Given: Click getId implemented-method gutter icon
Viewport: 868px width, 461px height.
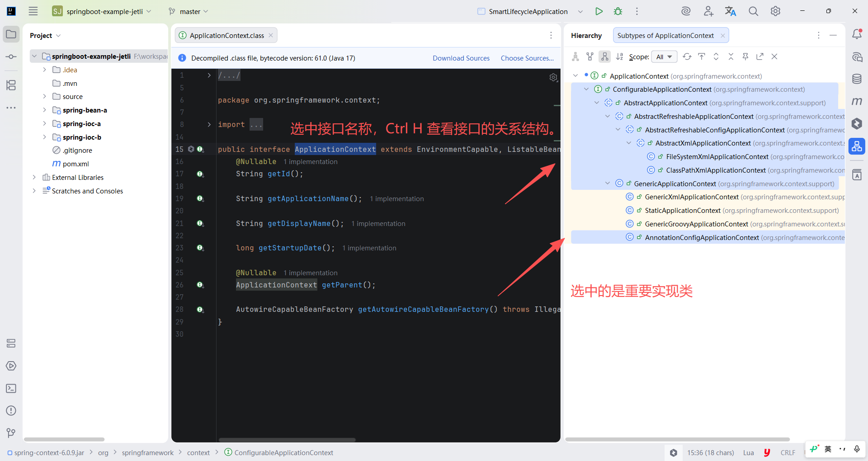Looking at the screenshot, I should coord(200,174).
